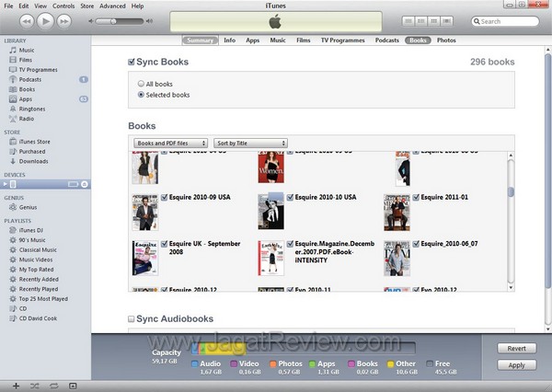
Task: Open the Controls menu
Action: (63, 6)
